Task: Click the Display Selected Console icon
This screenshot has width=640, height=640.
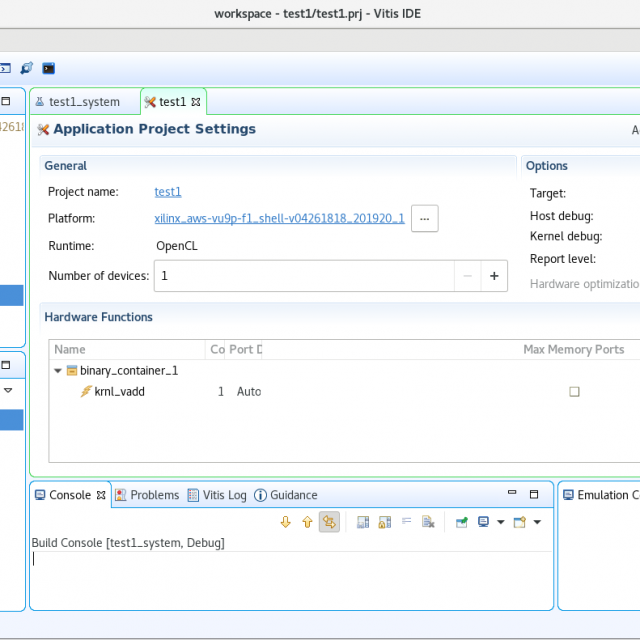Action: [x=484, y=522]
